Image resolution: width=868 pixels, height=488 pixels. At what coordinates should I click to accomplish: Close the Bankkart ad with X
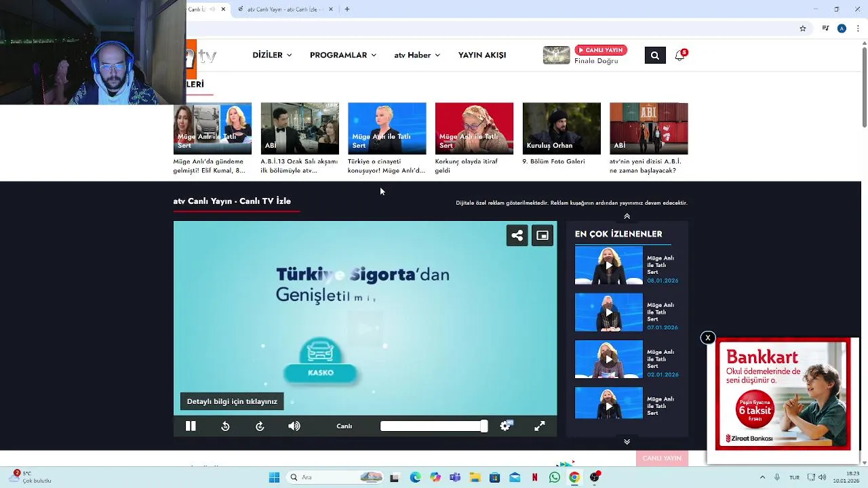[708, 338]
